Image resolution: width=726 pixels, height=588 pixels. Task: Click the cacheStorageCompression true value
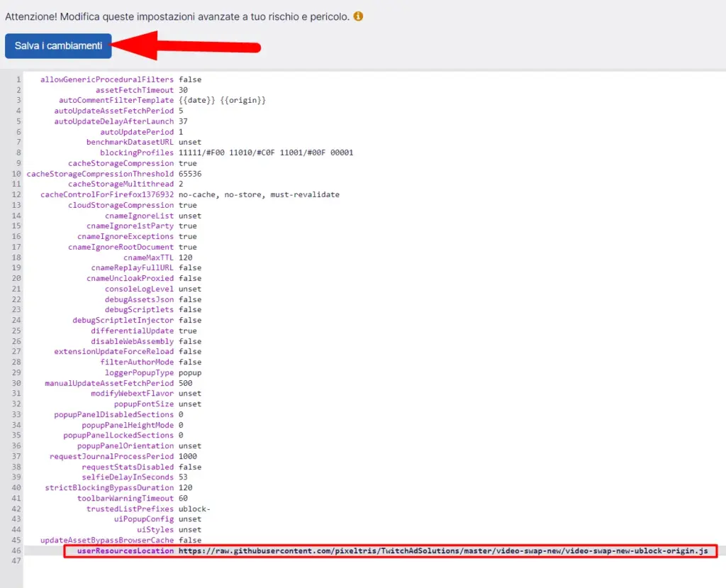(188, 163)
